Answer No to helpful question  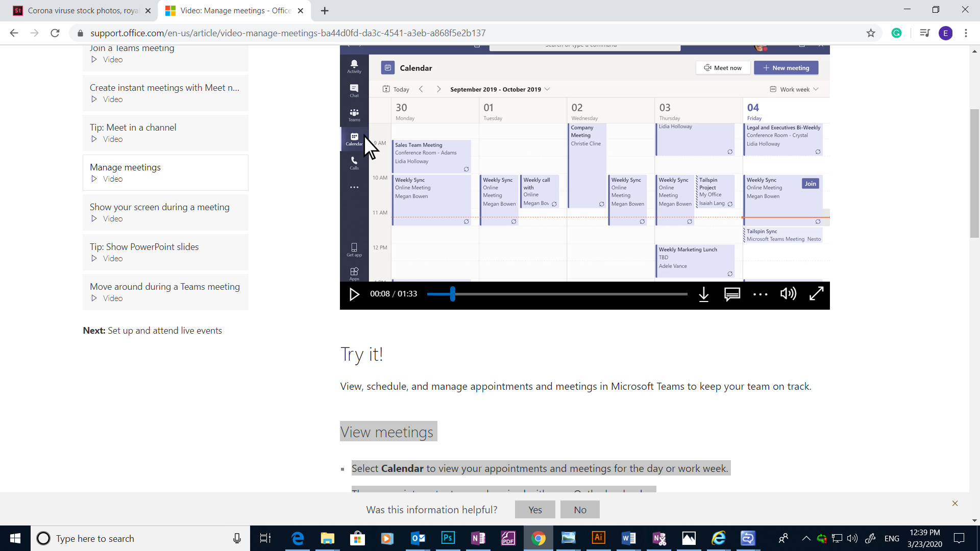point(580,510)
